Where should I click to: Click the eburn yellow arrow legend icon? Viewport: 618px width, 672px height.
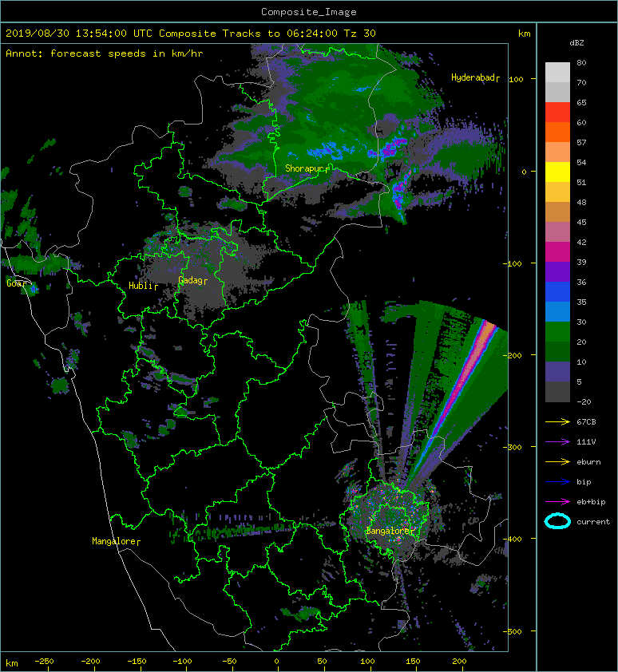click(x=557, y=462)
